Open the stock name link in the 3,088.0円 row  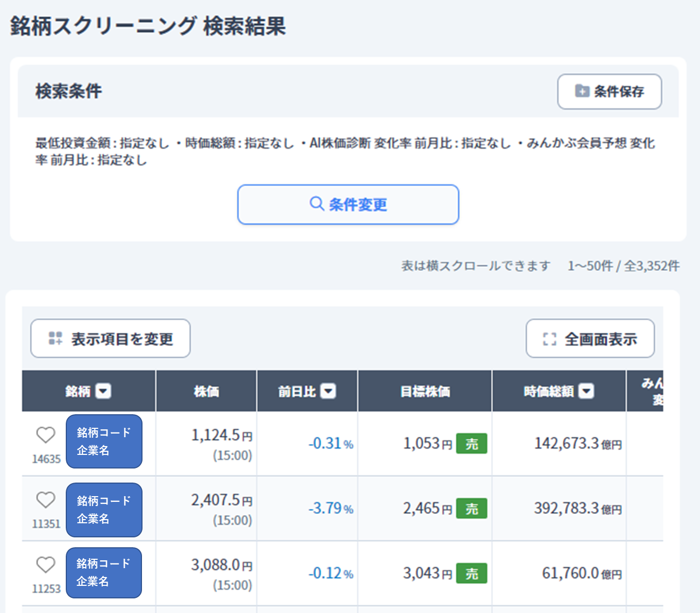pos(104,572)
